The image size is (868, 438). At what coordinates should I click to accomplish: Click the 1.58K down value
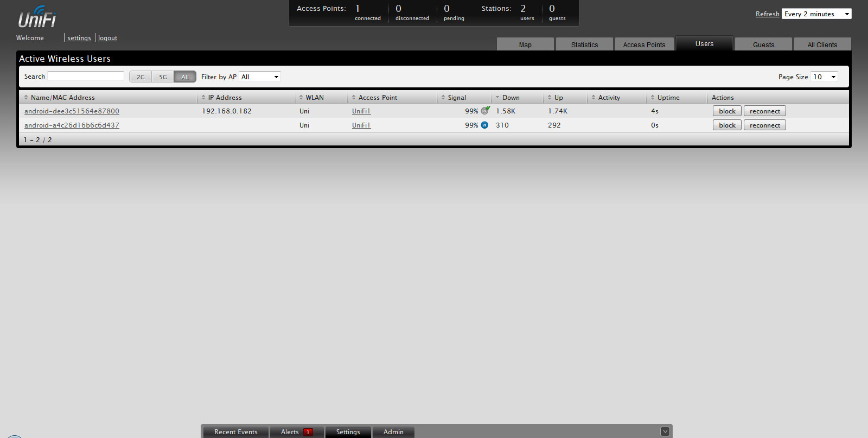tap(506, 111)
